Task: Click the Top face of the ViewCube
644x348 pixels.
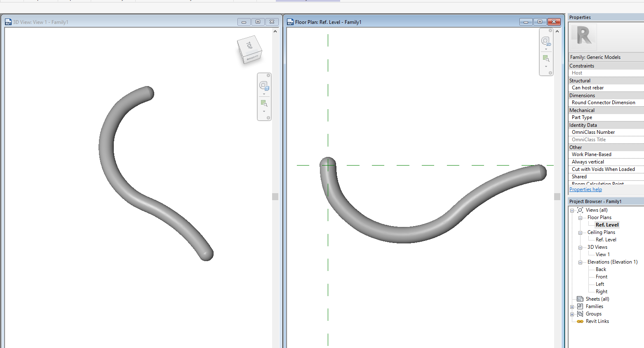Action: click(250, 45)
